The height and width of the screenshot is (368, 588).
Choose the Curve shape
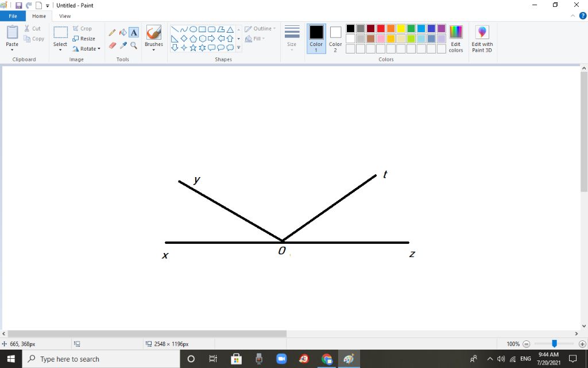(x=184, y=29)
